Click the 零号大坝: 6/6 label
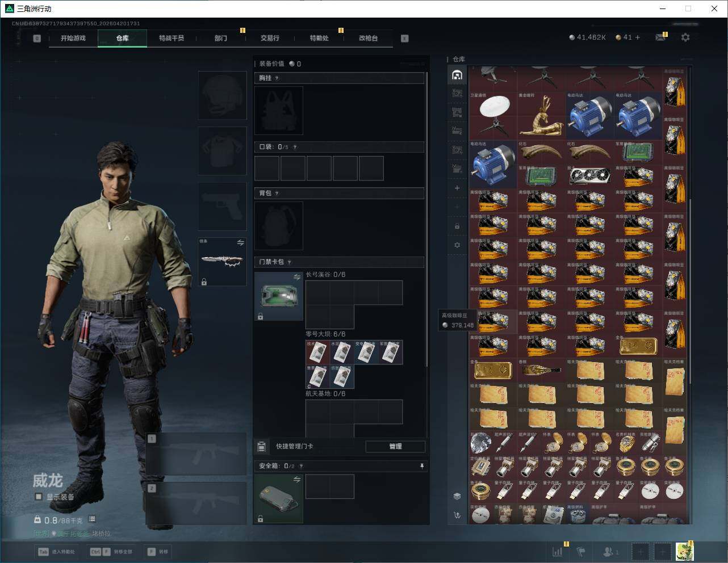Viewport: 728px width, 563px height. (325, 334)
